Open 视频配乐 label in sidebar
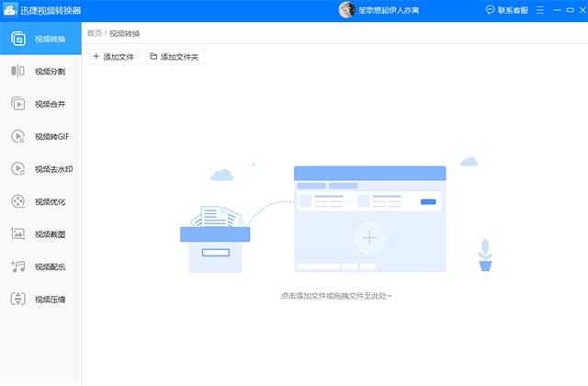Viewport: 588px width, 386px height. point(50,267)
